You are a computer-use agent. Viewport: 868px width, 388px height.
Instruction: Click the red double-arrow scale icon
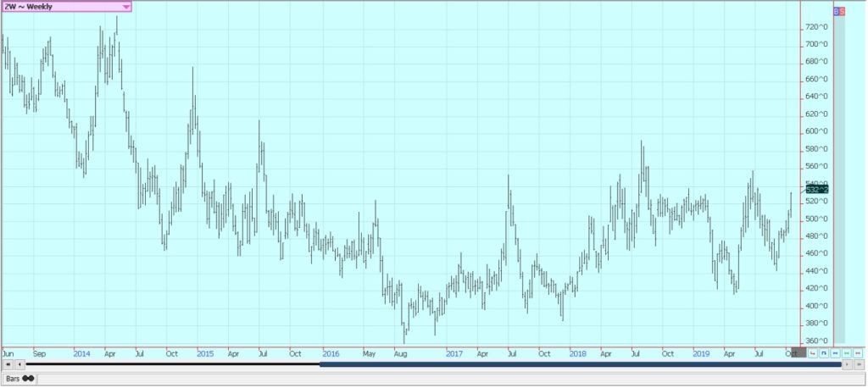coord(858,353)
